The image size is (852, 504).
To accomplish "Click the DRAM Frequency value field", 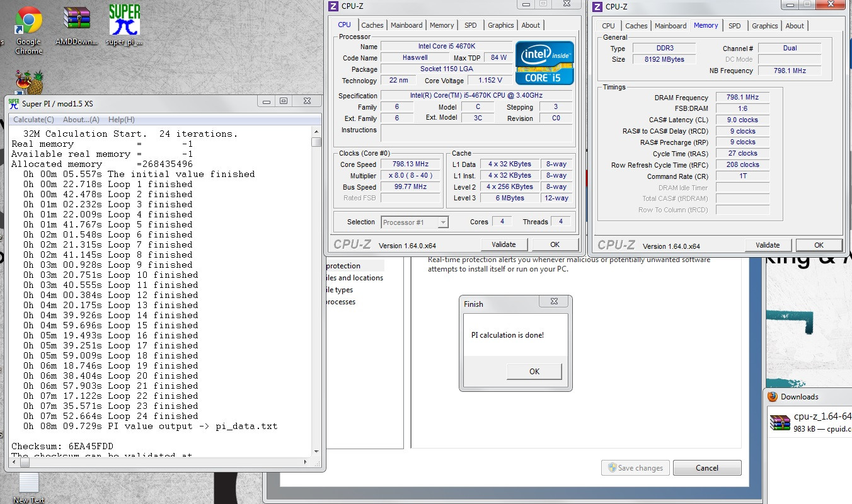I will tap(742, 97).
